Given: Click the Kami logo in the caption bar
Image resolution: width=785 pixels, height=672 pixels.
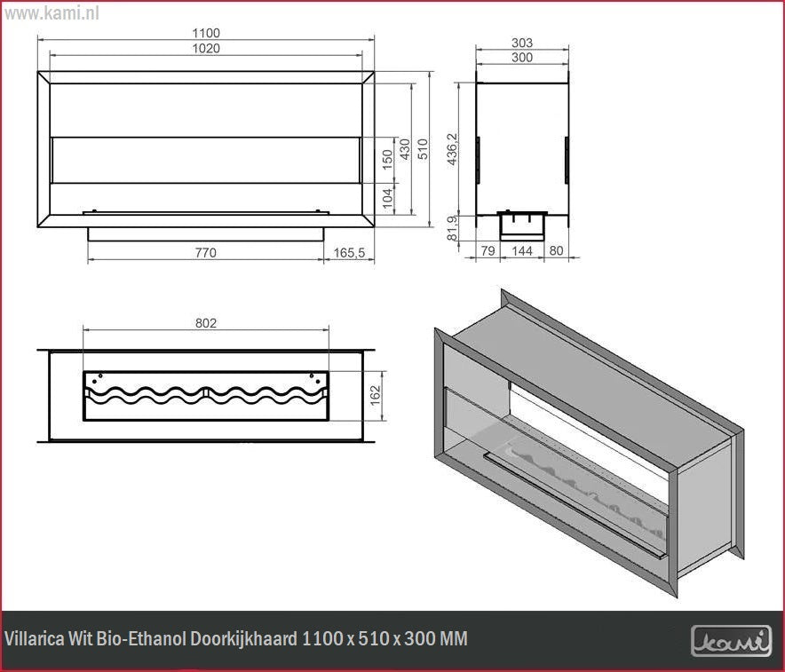Looking at the screenshot, I should point(731,640).
